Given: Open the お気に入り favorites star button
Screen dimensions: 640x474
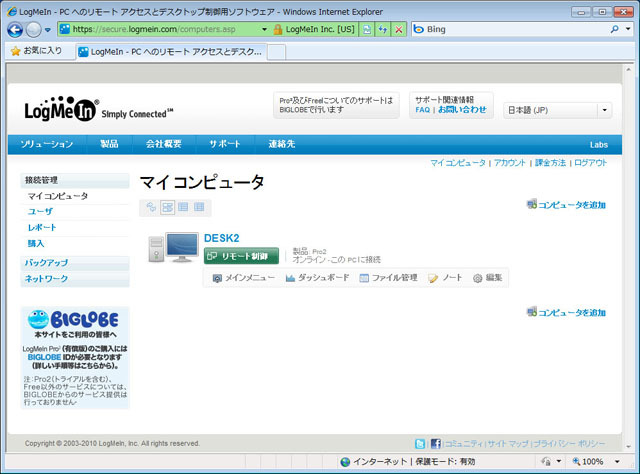Looking at the screenshot, I should [36, 51].
